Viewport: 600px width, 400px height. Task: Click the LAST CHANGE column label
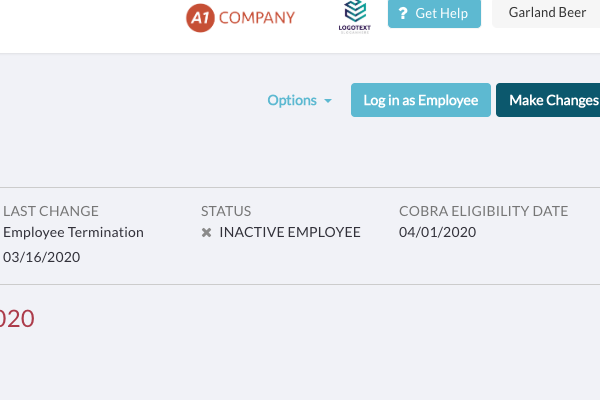point(51,211)
